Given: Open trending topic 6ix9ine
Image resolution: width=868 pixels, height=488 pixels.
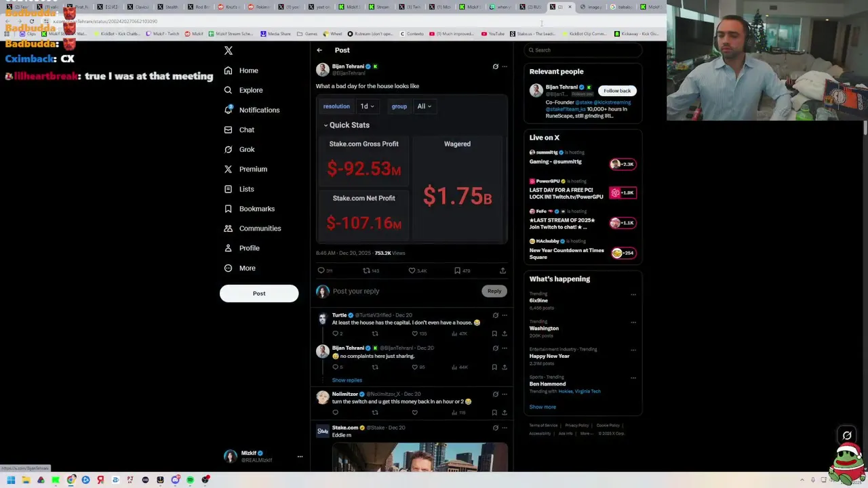Looking at the screenshot, I should 538,300.
